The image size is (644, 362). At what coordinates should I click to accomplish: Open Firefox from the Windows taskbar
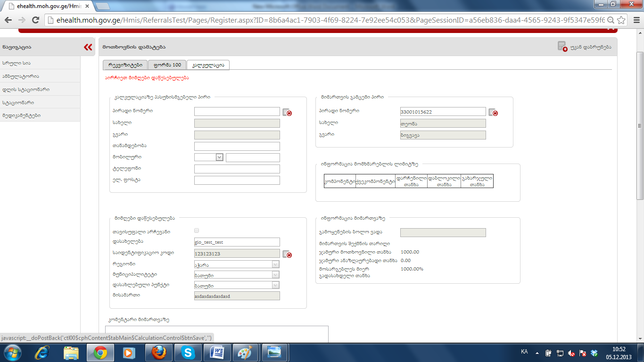159,353
